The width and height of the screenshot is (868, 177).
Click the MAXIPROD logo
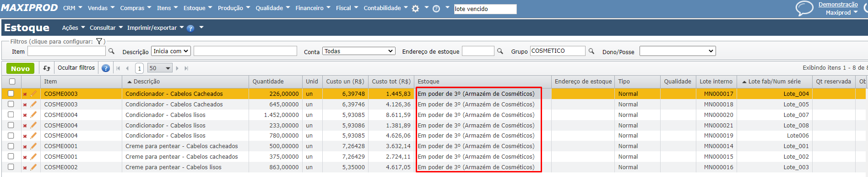pyautogui.click(x=29, y=8)
